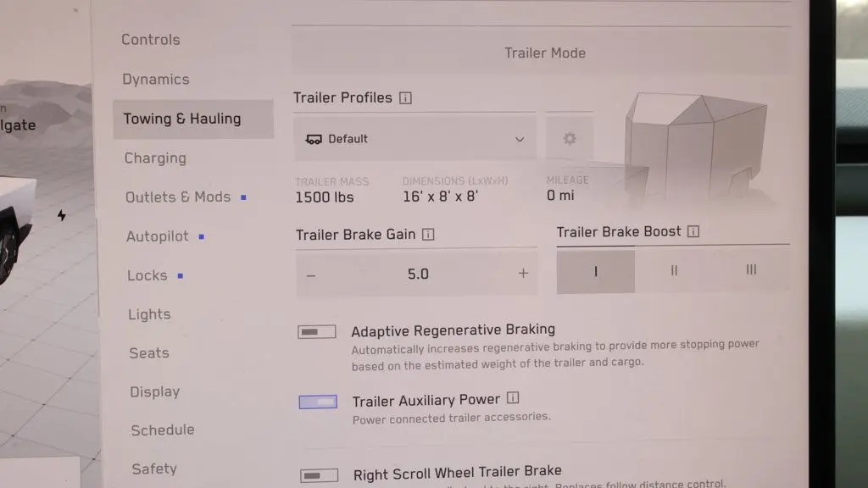Open the Lights settings section

149,314
